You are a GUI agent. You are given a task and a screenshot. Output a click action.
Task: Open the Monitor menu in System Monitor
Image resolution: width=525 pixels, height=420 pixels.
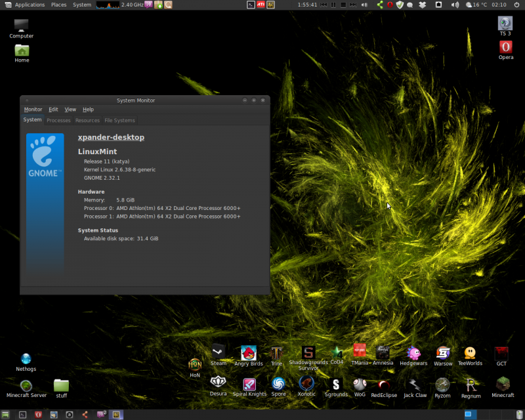(33, 110)
